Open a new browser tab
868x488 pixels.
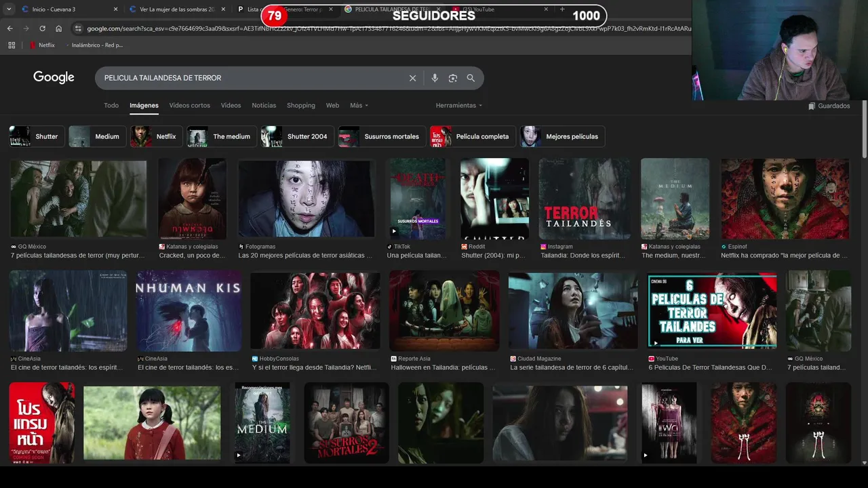pyautogui.click(x=562, y=9)
